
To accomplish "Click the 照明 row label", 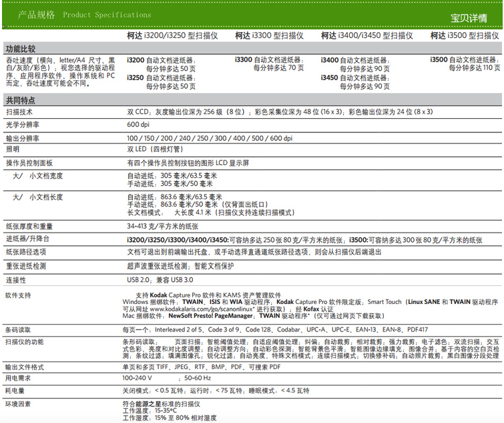I will [13, 149].
